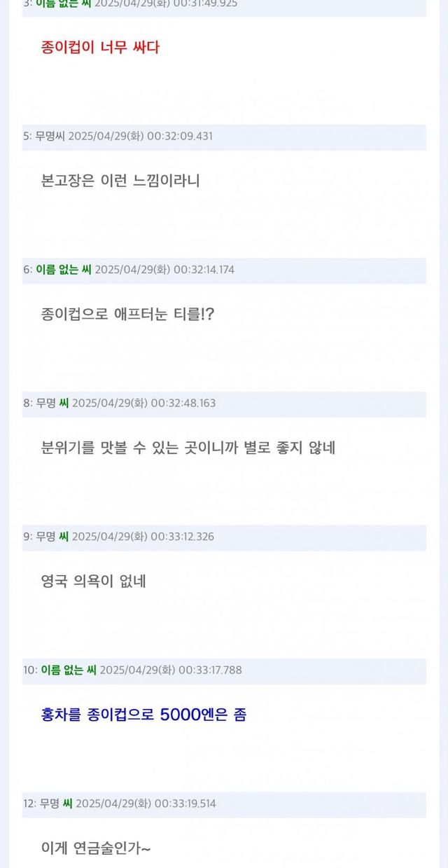
Task: Click the "무명씨" name on post 5
Action: (x=50, y=136)
